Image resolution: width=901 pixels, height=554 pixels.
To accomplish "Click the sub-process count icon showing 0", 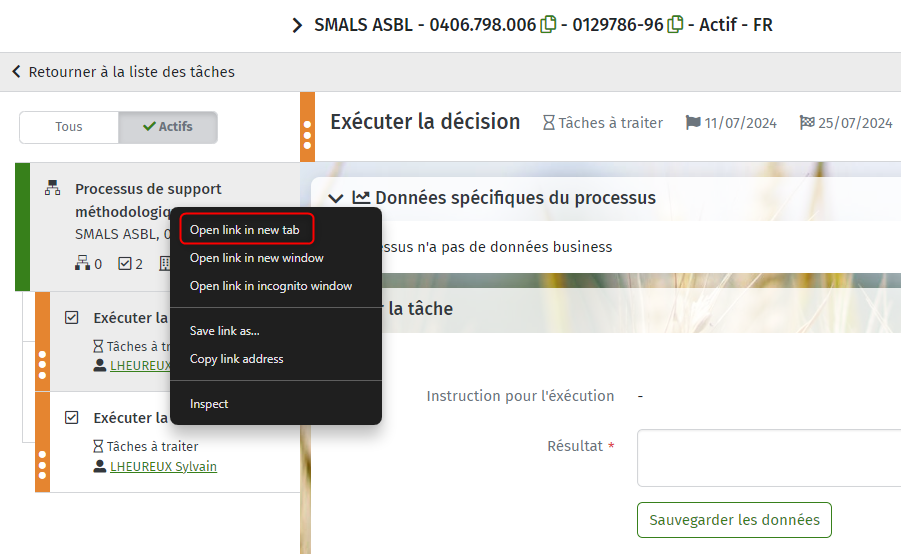I will pyautogui.click(x=82, y=263).
